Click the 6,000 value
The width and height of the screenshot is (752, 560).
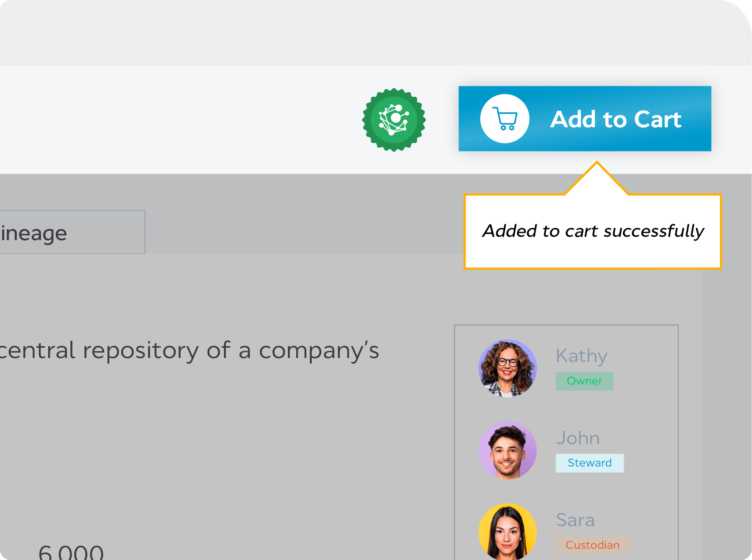click(x=71, y=552)
